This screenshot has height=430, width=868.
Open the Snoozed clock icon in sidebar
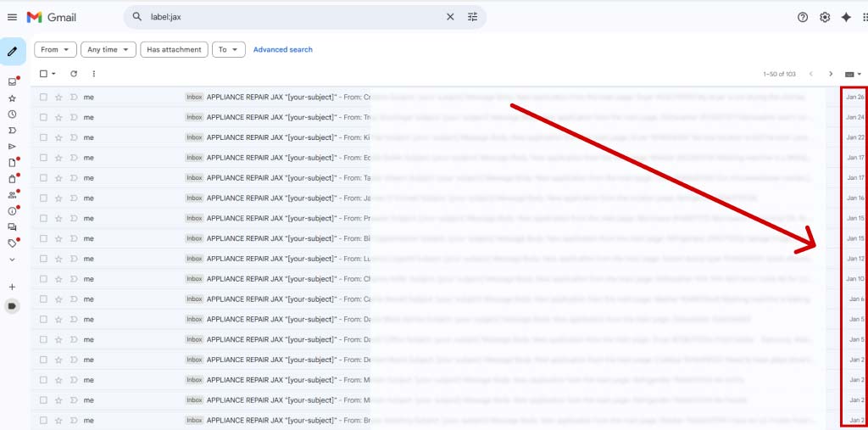coord(12,114)
